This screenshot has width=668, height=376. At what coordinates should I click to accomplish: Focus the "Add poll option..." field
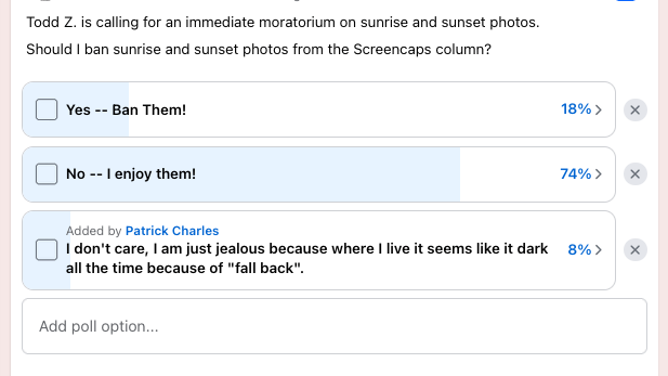click(334, 326)
